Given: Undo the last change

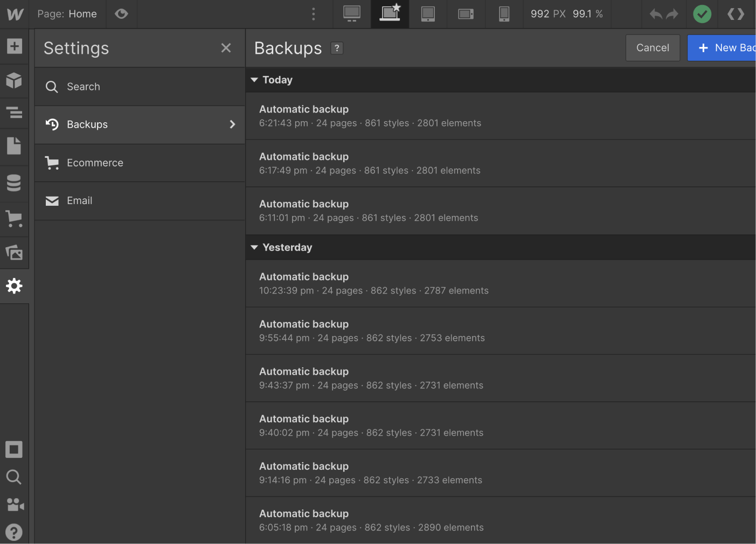Looking at the screenshot, I should click(655, 14).
